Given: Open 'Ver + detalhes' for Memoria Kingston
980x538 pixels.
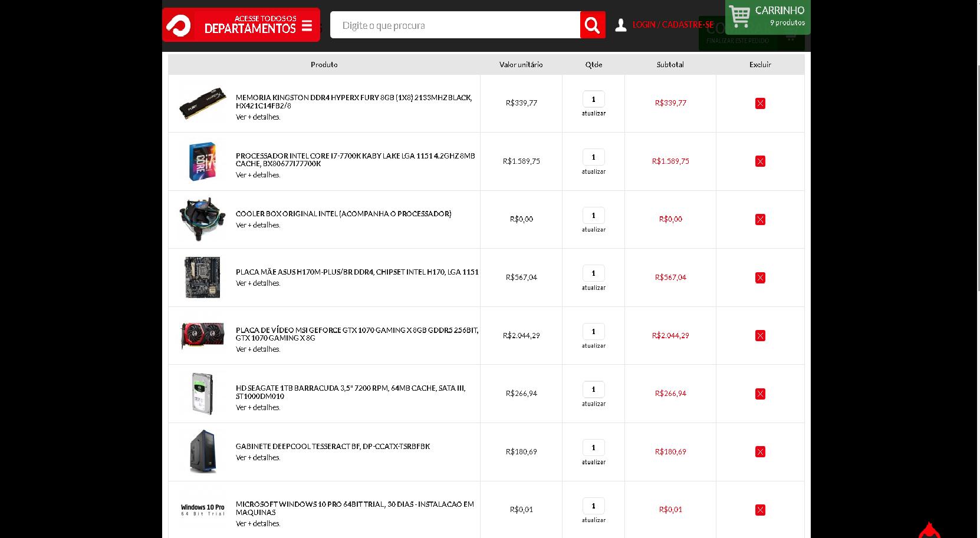Looking at the screenshot, I should click(x=258, y=117).
